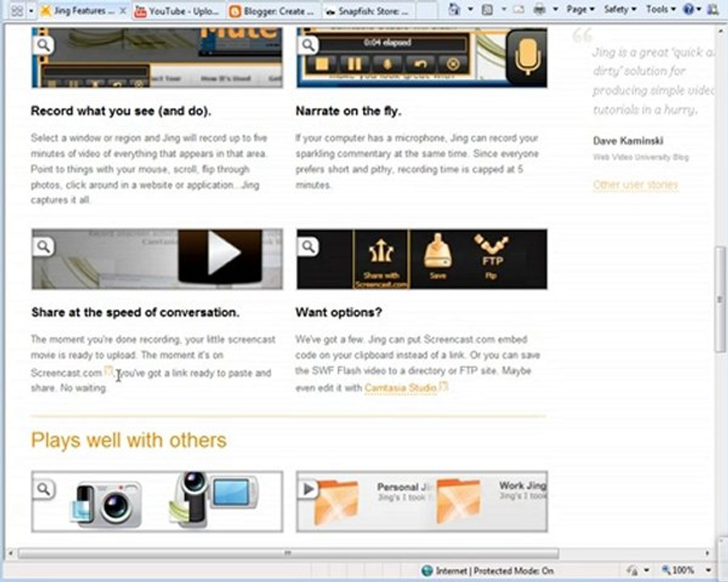728x582 pixels.
Task: Click the Internet zone globe icon
Action: pyautogui.click(x=426, y=571)
